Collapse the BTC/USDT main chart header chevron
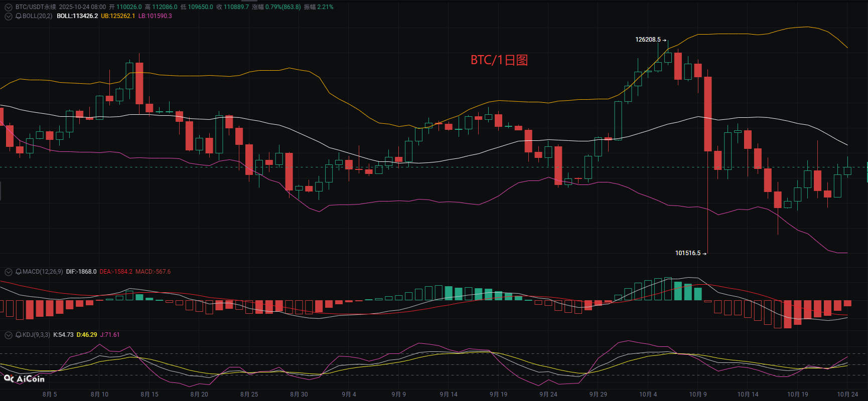The width and height of the screenshot is (868, 401). pyautogui.click(x=9, y=7)
